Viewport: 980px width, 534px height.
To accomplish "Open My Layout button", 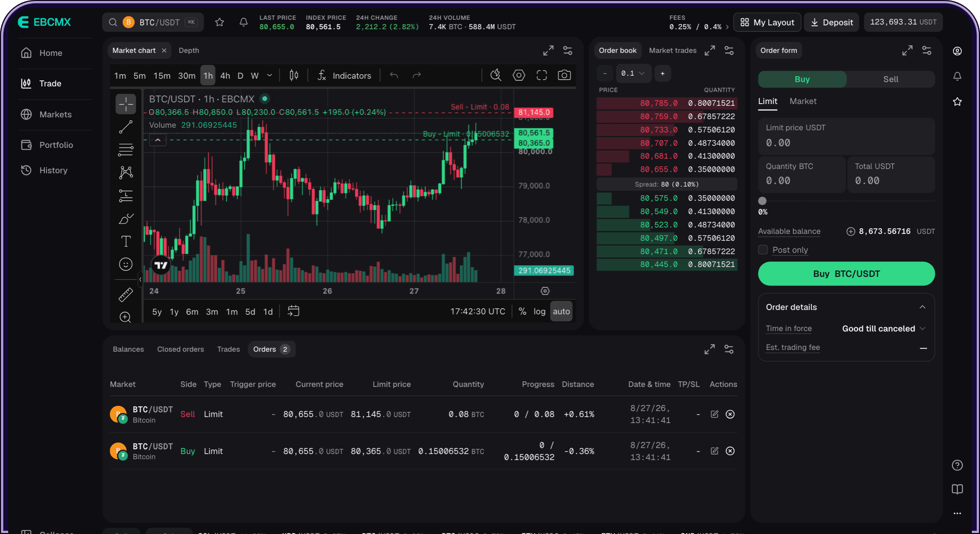I will 767,22.
